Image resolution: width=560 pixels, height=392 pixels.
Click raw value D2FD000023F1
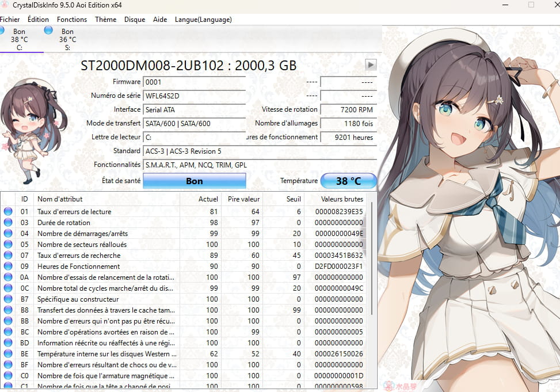point(338,266)
